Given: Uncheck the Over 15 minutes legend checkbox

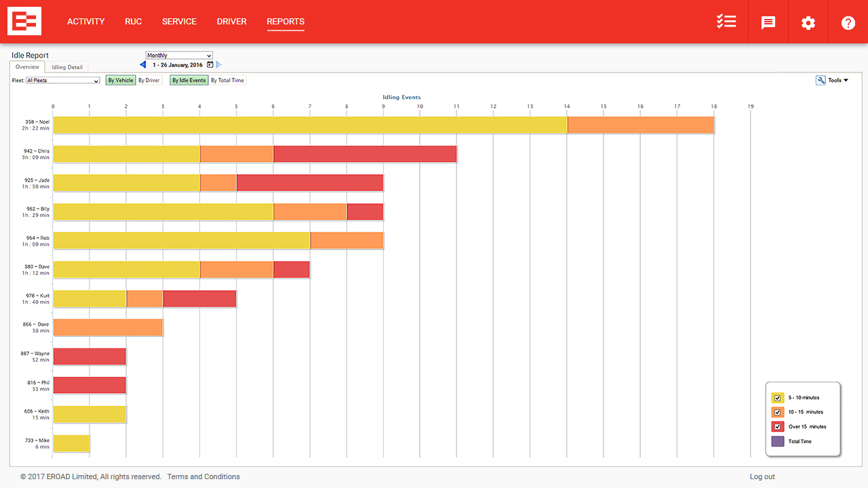Looking at the screenshot, I should [778, 427].
